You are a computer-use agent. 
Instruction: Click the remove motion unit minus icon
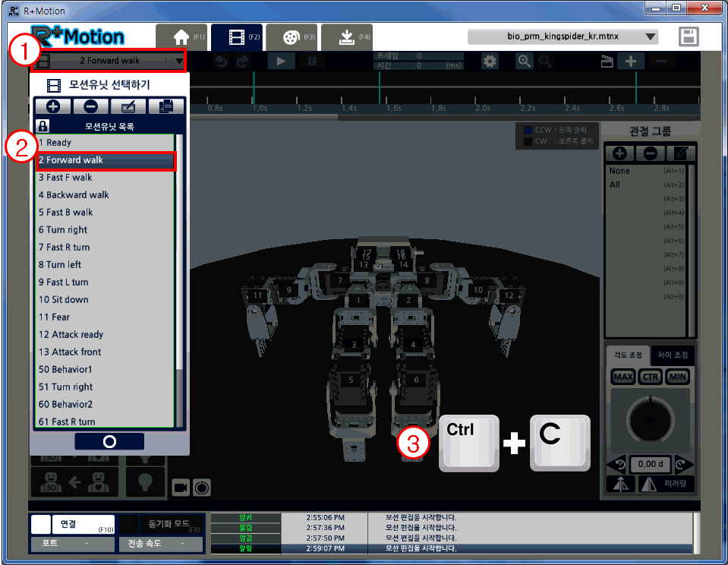pos(90,107)
